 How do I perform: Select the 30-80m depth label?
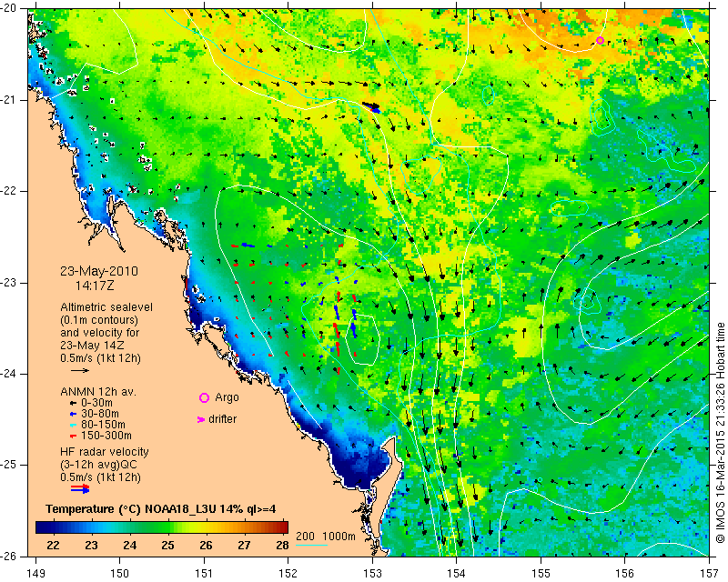click(100, 414)
